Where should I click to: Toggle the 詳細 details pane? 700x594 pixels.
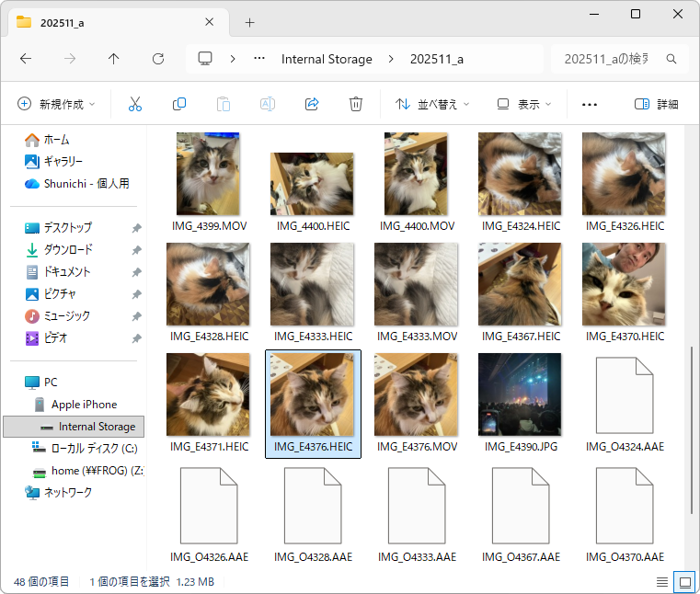coord(656,104)
